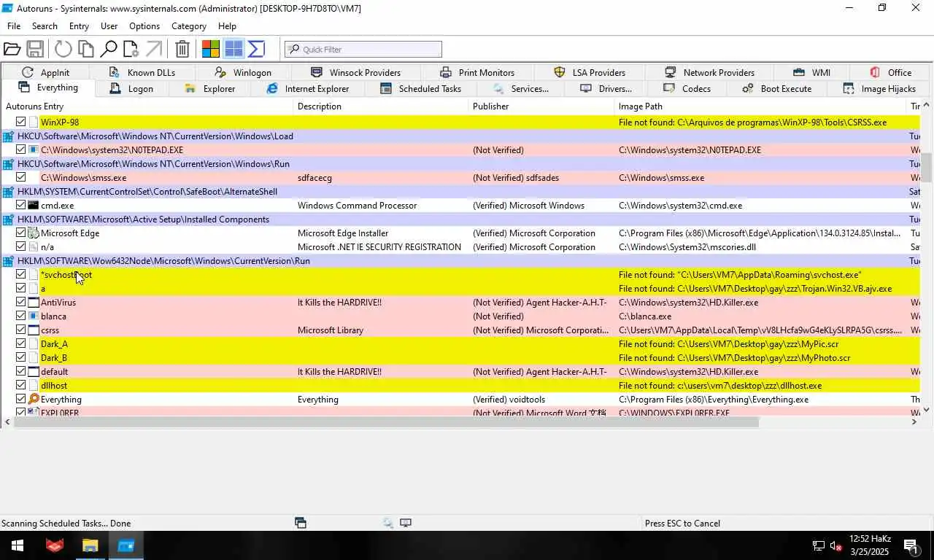This screenshot has width=934, height=560.
Task: Select the n/a mscories.dll entry row
Action: tap(460, 246)
